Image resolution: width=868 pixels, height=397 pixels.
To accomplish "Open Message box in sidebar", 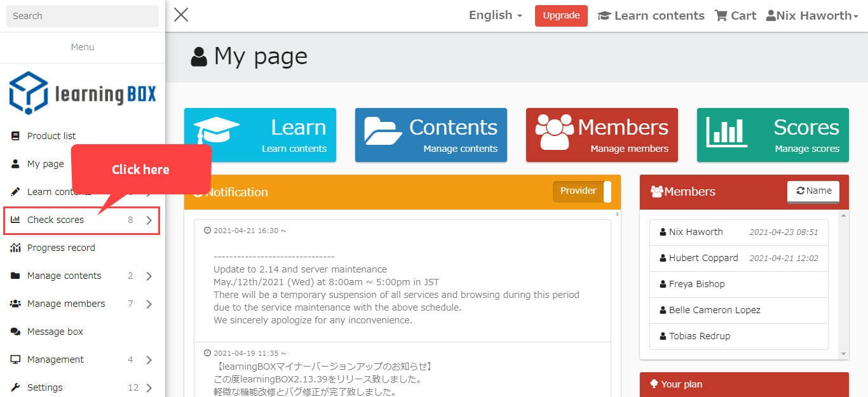I will (x=55, y=332).
